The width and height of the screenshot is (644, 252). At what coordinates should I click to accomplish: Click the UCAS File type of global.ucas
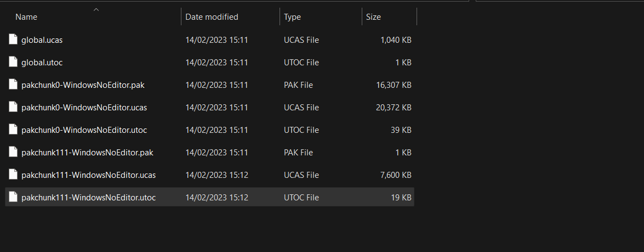301,40
